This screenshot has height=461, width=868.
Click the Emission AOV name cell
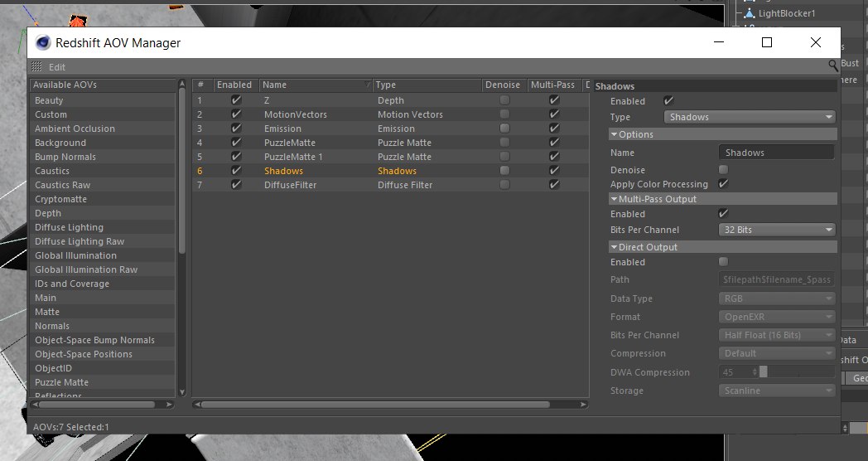click(x=283, y=128)
